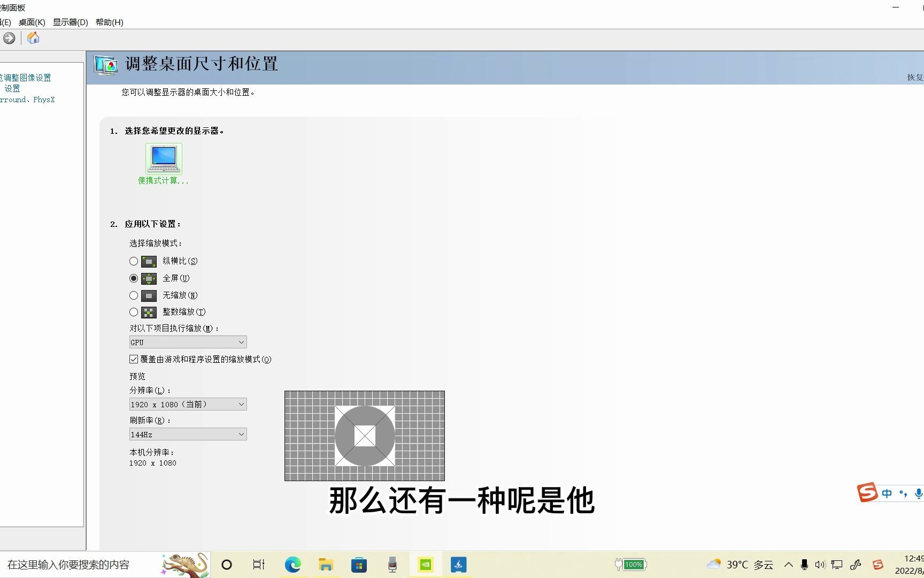
Task: Click the home icon in the toolbar
Action: click(32, 38)
